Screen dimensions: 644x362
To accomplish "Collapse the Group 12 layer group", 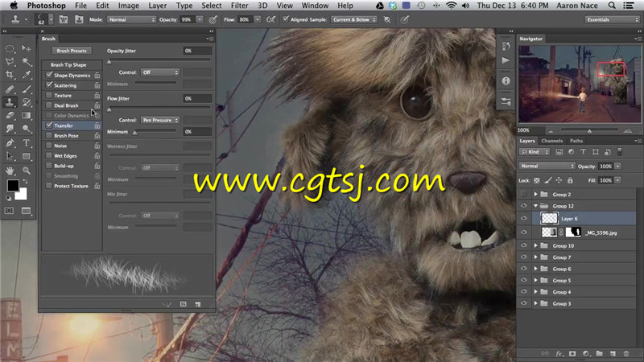I will [535, 206].
